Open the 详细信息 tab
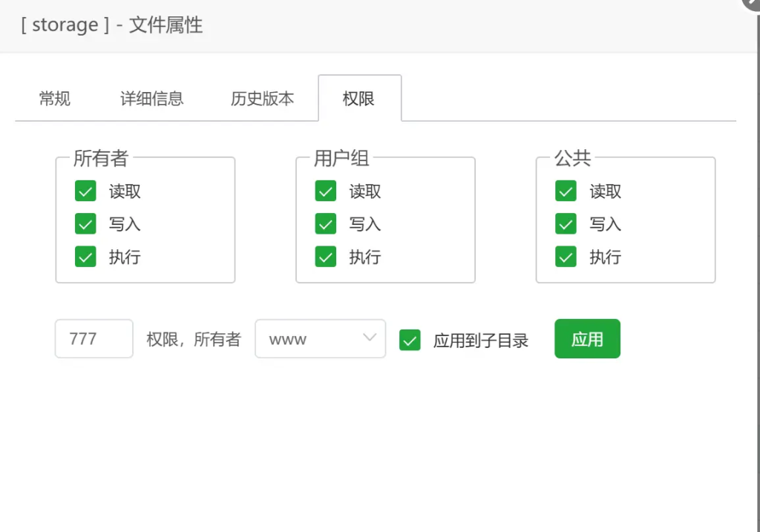 click(x=151, y=99)
